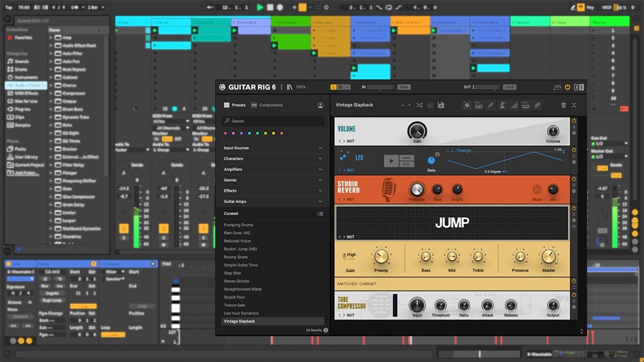The image size is (644, 362).
Task: Show the level meter tool in the rack toolbar
Action: point(514,105)
